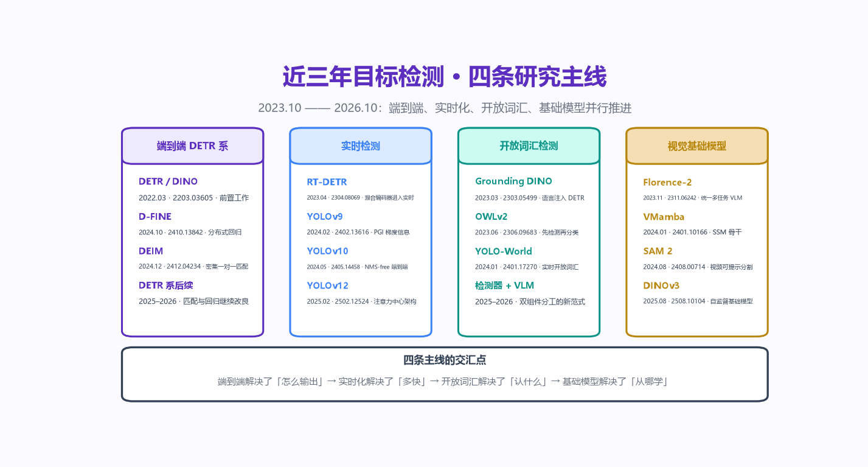Click the 检测器 + VLM entry name

[x=504, y=285]
